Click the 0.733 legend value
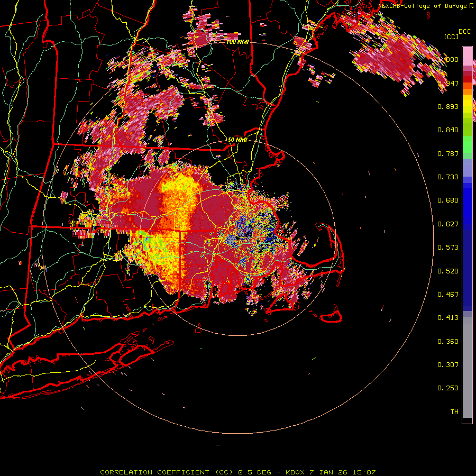 pyautogui.click(x=448, y=177)
